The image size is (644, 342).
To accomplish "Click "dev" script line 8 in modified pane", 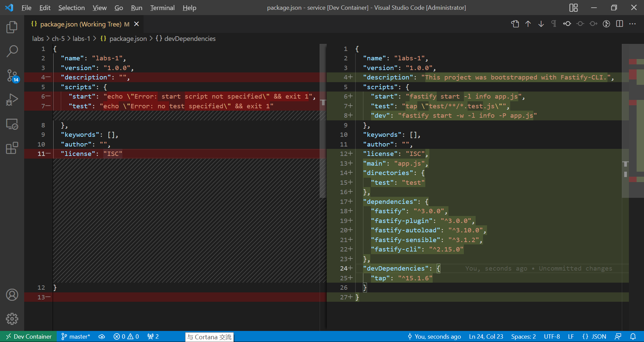I will point(453,116).
